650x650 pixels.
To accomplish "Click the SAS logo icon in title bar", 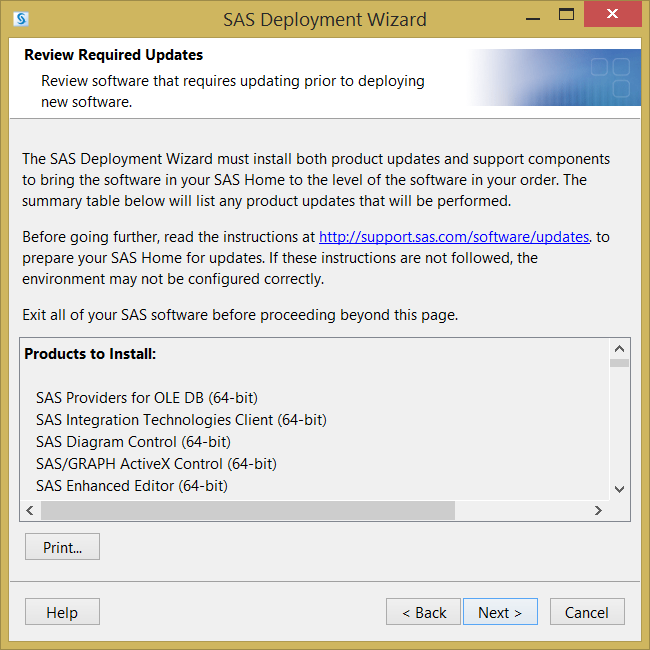I will click(21, 19).
